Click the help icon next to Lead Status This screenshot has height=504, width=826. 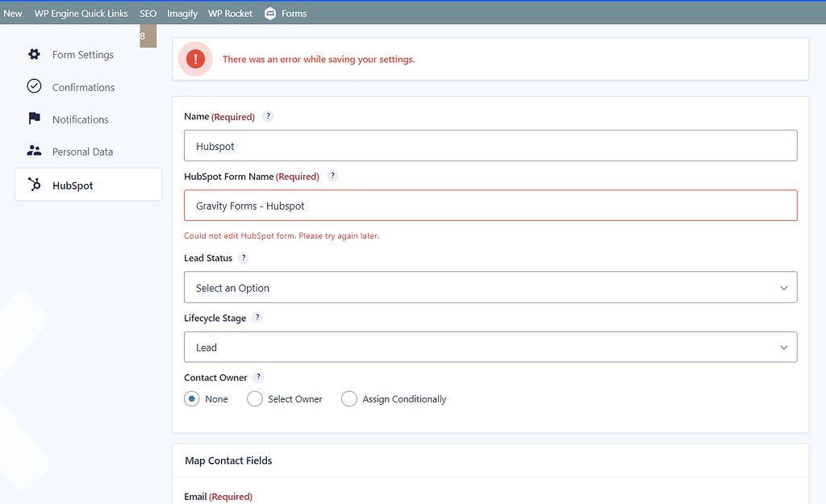point(244,257)
